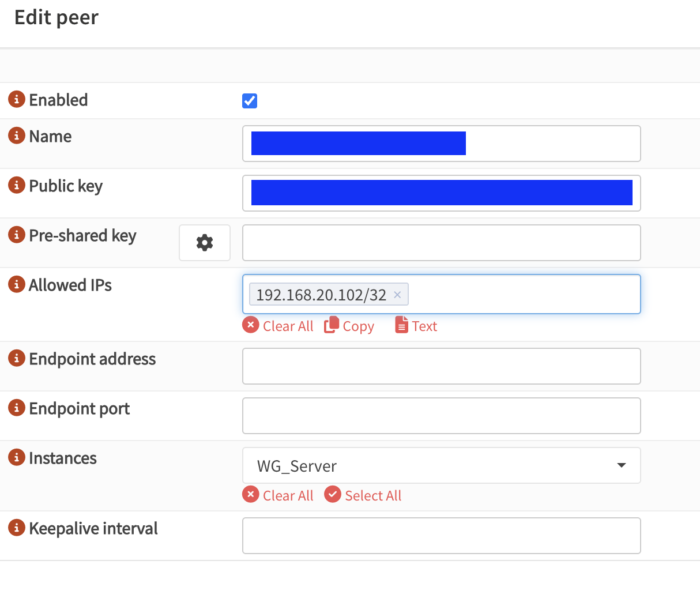Viewport: 700px width, 602px height.
Task: Show help for Allowed IPs
Action: tap(17, 284)
